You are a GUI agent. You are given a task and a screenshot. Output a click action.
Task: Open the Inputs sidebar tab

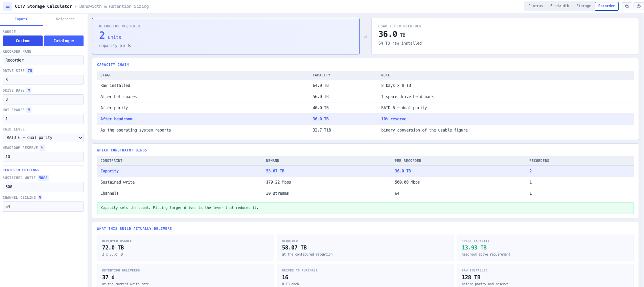(x=21, y=19)
